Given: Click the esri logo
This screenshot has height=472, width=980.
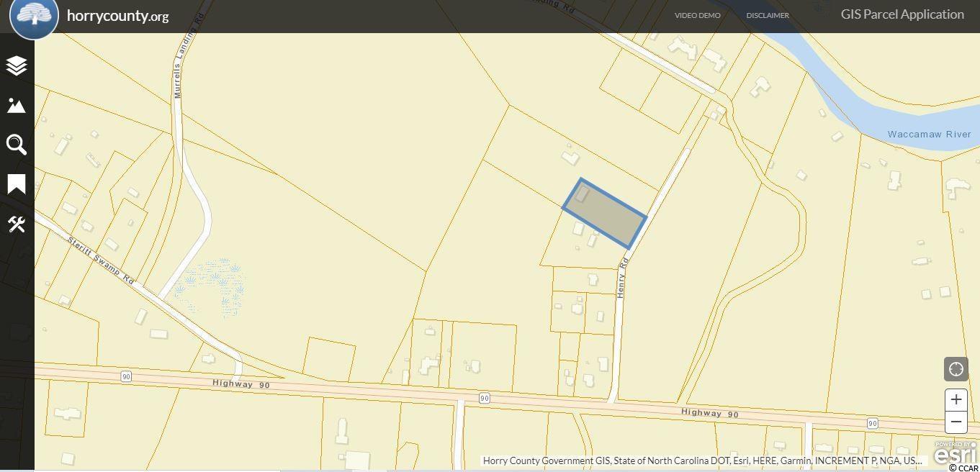Looking at the screenshot, I should 955,454.
